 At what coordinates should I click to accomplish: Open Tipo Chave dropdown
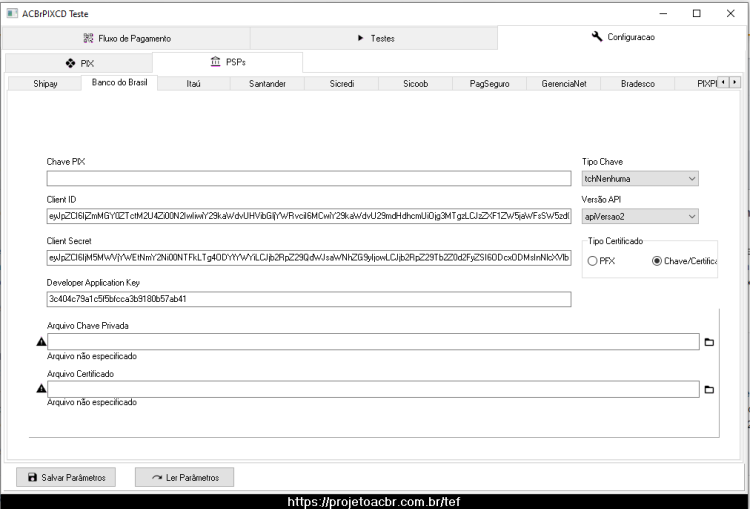coord(640,178)
